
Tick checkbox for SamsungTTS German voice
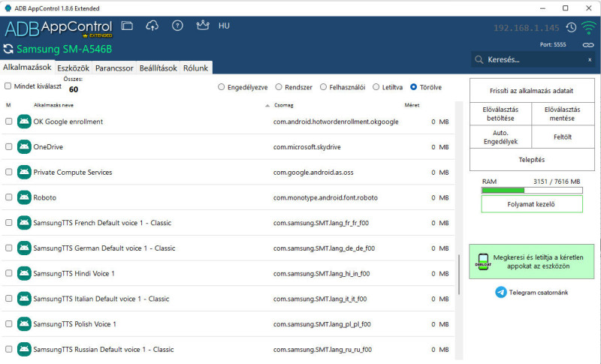click(8, 248)
